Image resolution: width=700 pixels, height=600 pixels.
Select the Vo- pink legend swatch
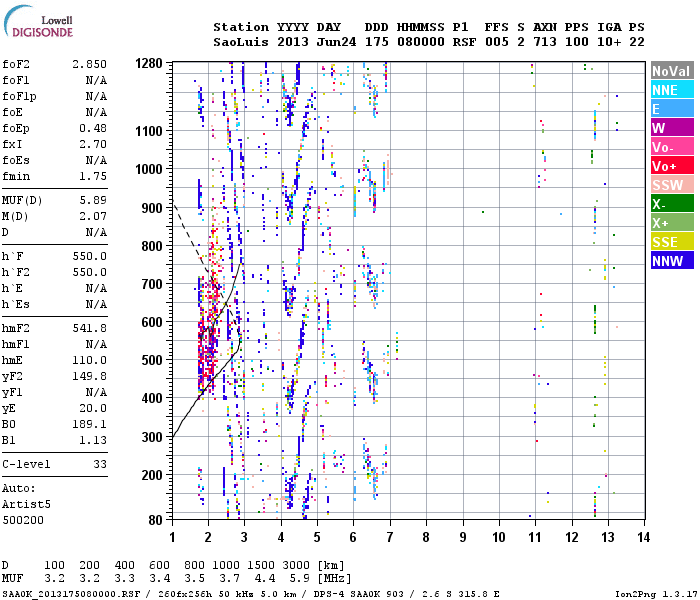[672, 147]
